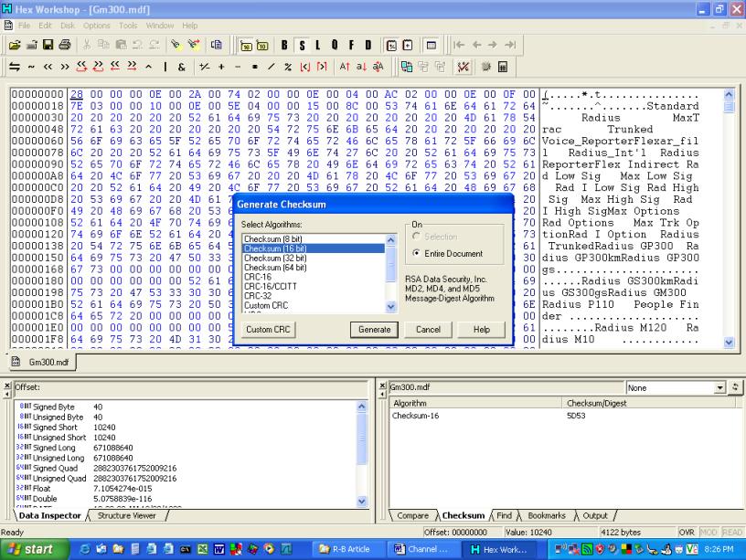746x560 pixels.
Task: Open the Tools menu
Action: click(x=128, y=26)
